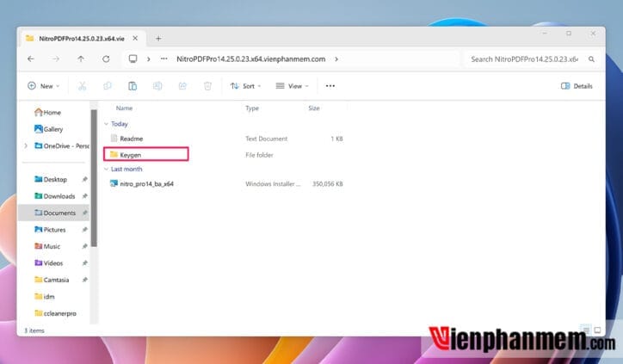623x364 pixels.
Task: Open Videos in the sidebar
Action: pos(49,262)
